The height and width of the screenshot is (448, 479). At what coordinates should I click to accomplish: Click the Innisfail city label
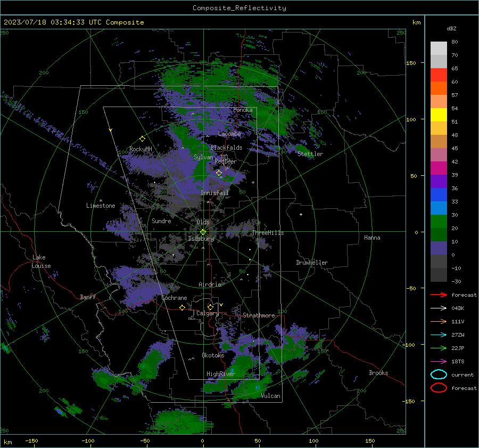point(214,193)
